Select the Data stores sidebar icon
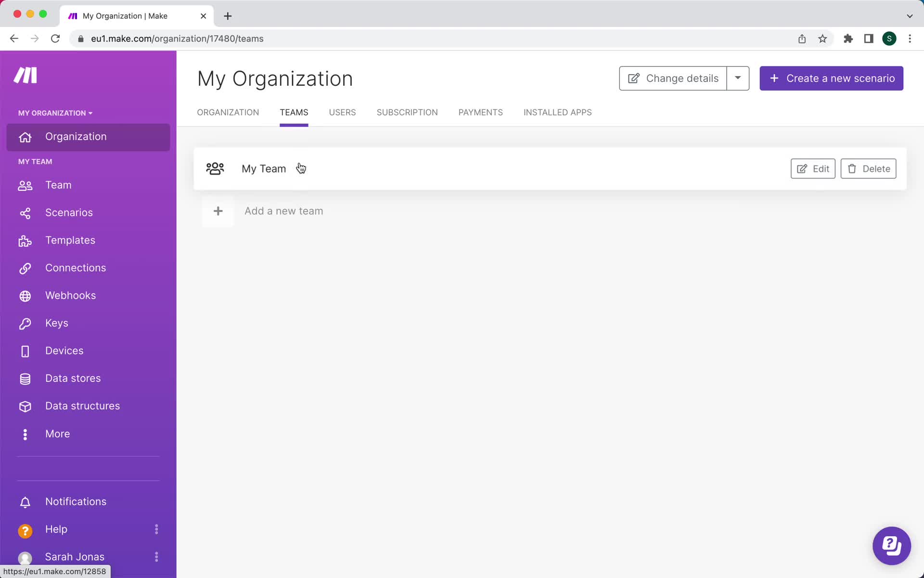Viewport: 924px width, 578px height. 25,378
